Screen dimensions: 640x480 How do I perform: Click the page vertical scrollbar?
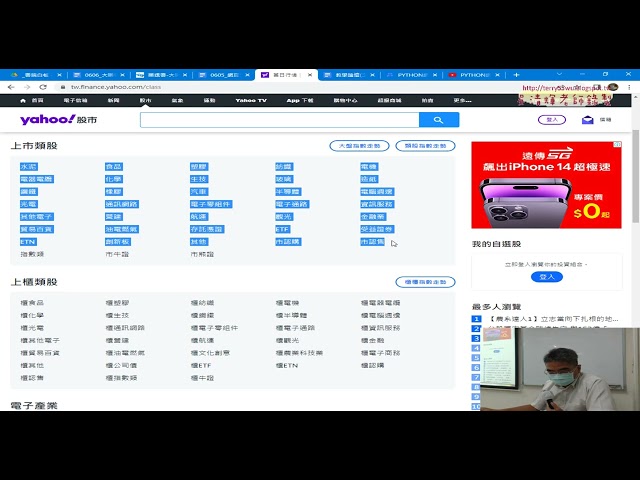[x=636, y=176]
